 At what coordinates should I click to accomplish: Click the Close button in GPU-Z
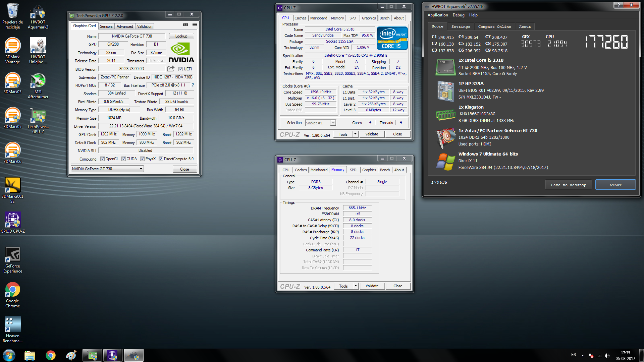184,169
